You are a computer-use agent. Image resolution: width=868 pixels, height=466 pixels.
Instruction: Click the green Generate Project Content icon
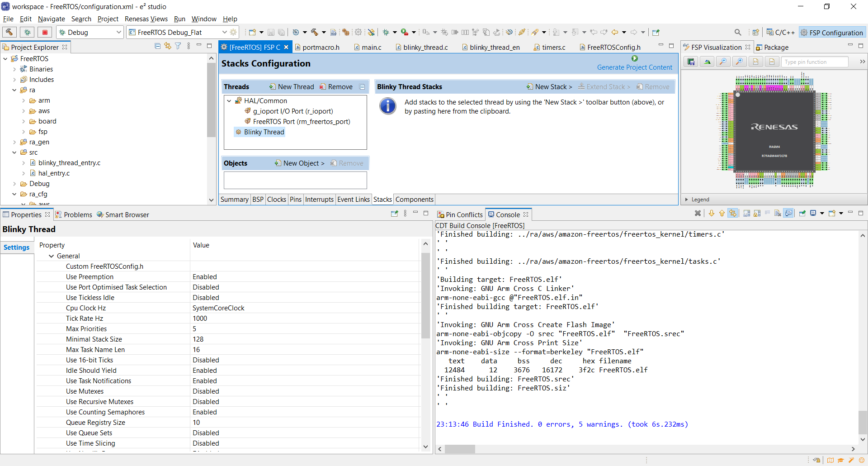pyautogui.click(x=635, y=58)
